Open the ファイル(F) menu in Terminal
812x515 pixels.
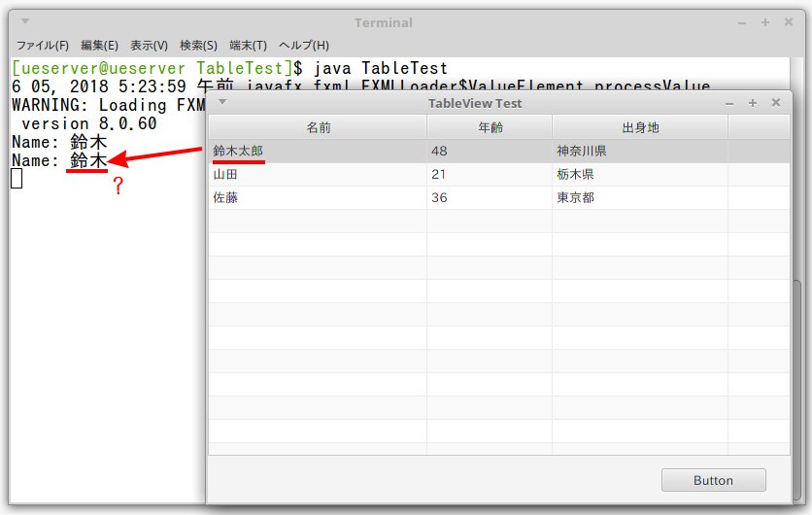[x=43, y=46]
